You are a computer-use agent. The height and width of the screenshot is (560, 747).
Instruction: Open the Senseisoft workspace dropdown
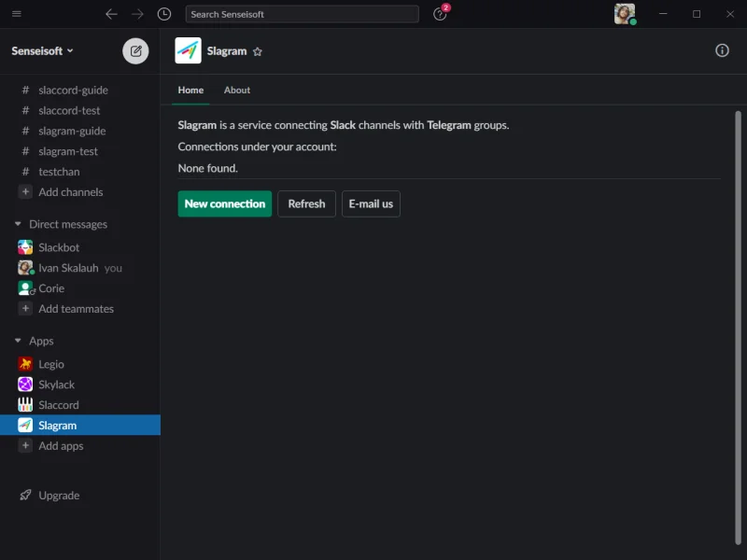click(42, 51)
